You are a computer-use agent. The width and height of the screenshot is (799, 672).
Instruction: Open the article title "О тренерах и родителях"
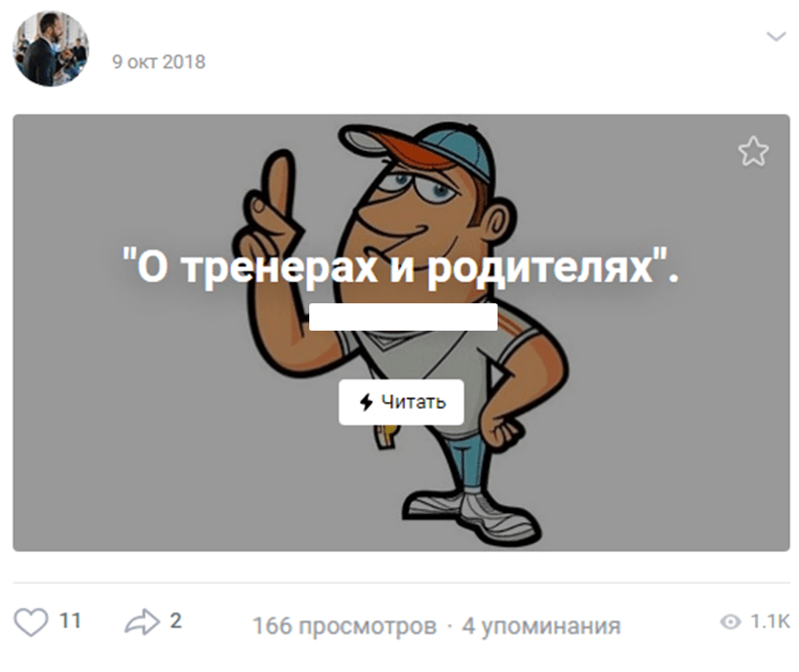401,267
